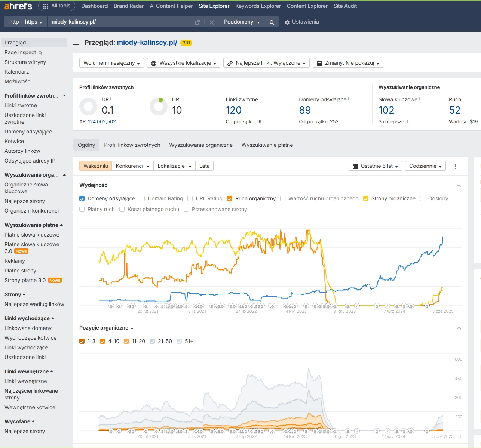The width and height of the screenshot is (481, 448).
Task: Switch to Wyszukiwanie płatne tab
Action: tap(267, 145)
